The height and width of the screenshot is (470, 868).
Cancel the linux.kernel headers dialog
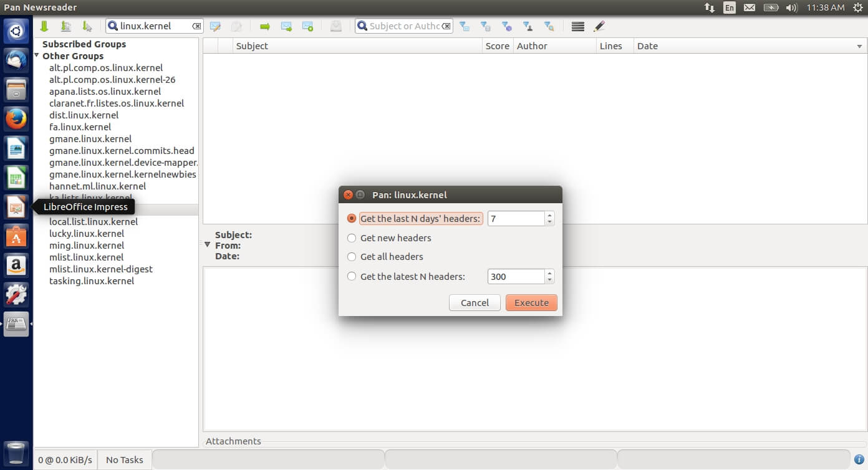[x=475, y=302]
